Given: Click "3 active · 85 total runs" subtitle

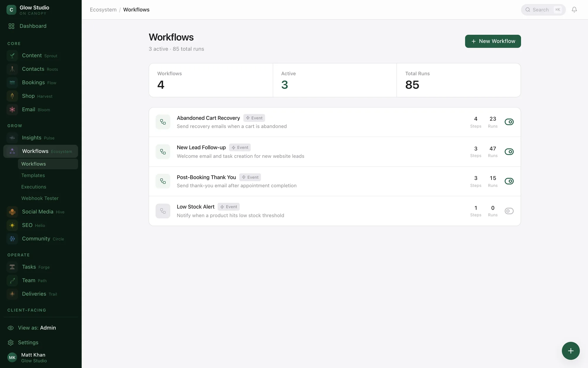Looking at the screenshot, I should pyautogui.click(x=176, y=49).
